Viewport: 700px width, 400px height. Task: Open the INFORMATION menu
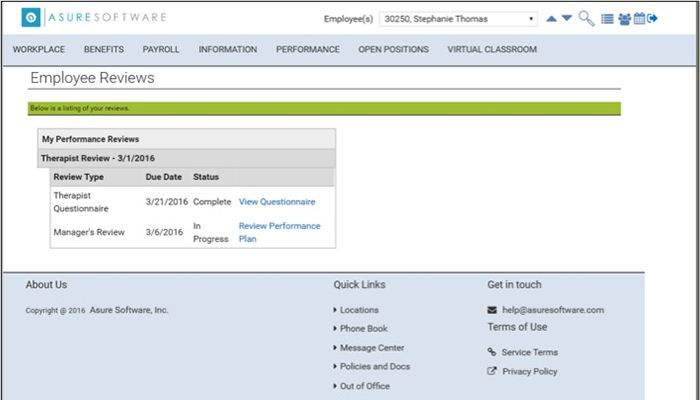point(228,50)
